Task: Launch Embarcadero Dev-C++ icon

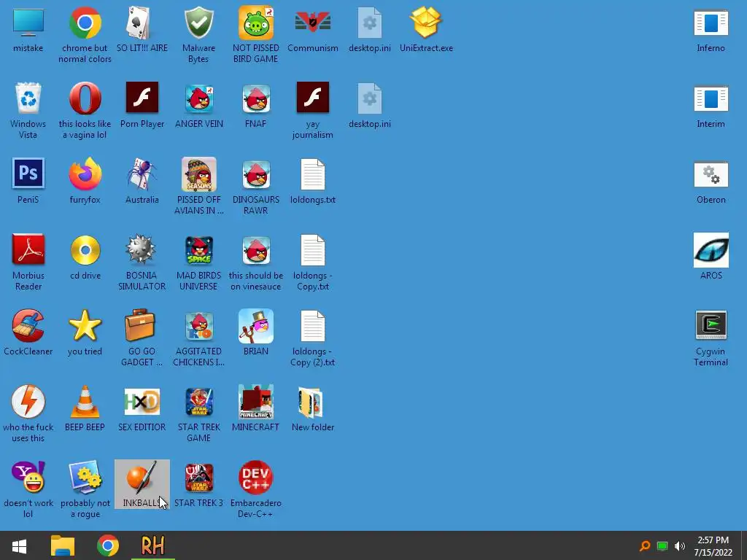Action: tap(256, 477)
